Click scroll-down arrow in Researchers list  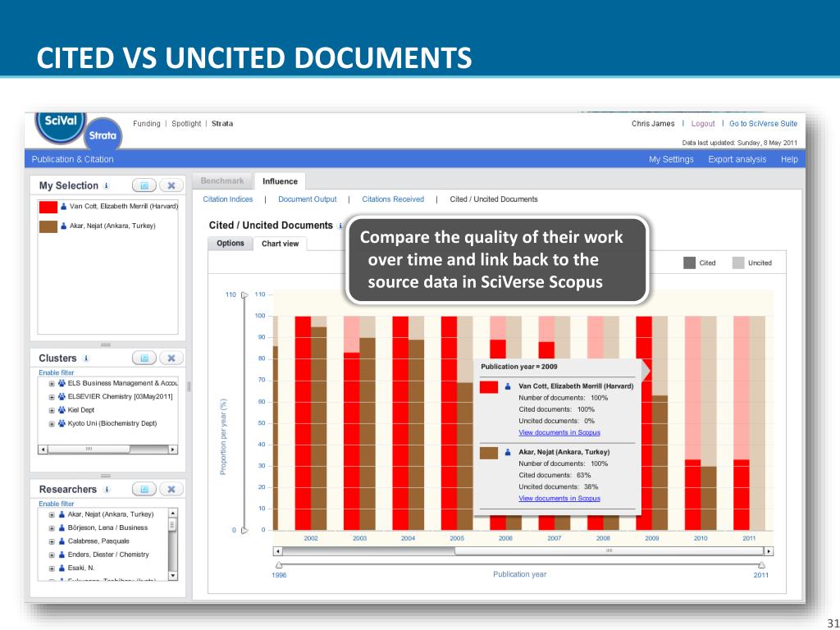172,576
